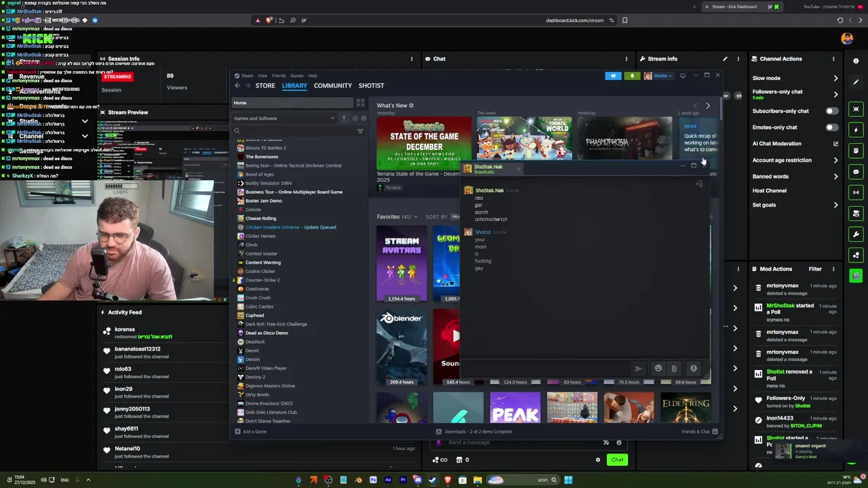Open What's New settings gear
The image size is (868, 488).
(x=411, y=106)
